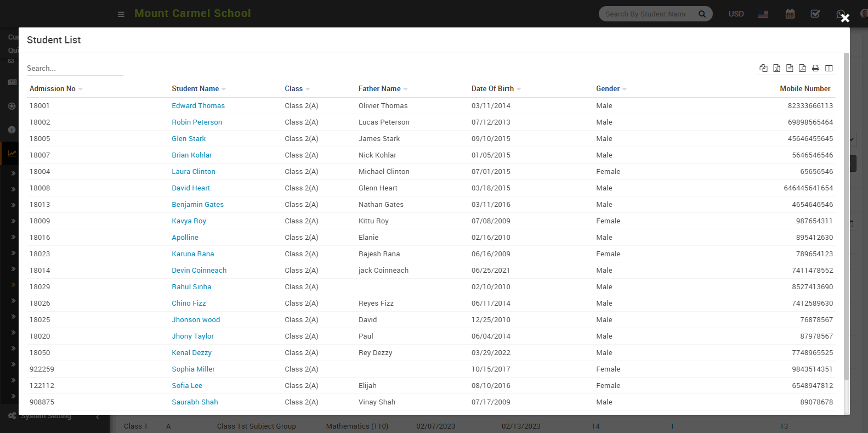868x433 pixels.
Task: Export student list as CSV
Action: click(x=790, y=68)
